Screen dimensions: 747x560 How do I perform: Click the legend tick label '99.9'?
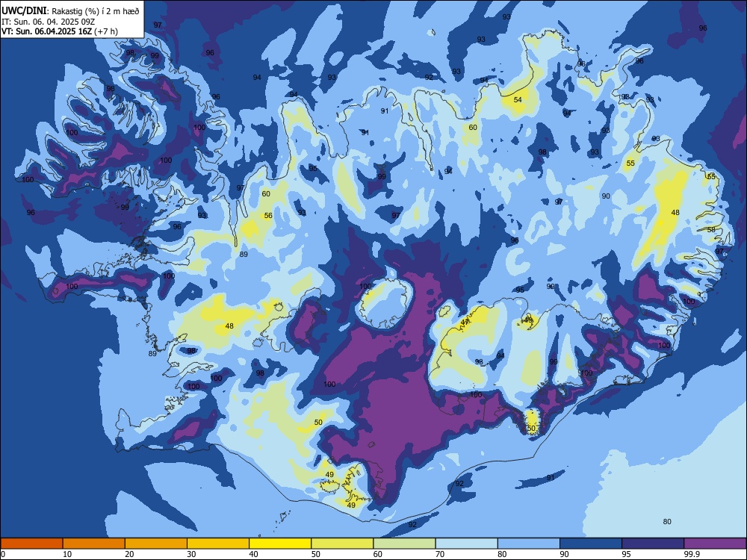[x=692, y=554]
